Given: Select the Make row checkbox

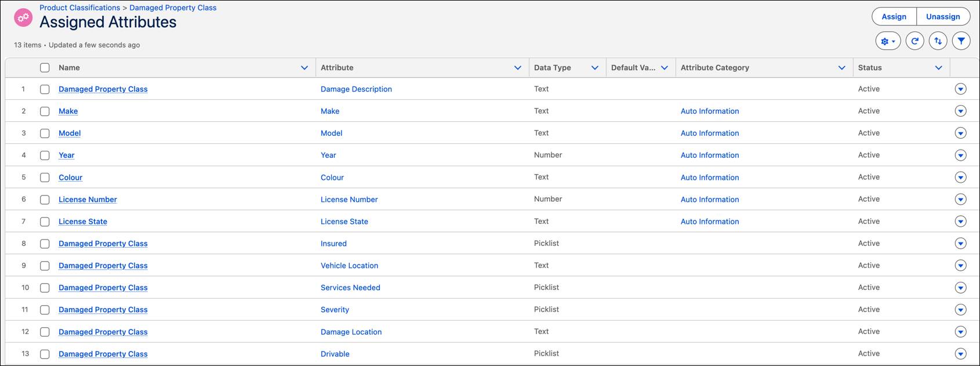Looking at the screenshot, I should click(45, 111).
